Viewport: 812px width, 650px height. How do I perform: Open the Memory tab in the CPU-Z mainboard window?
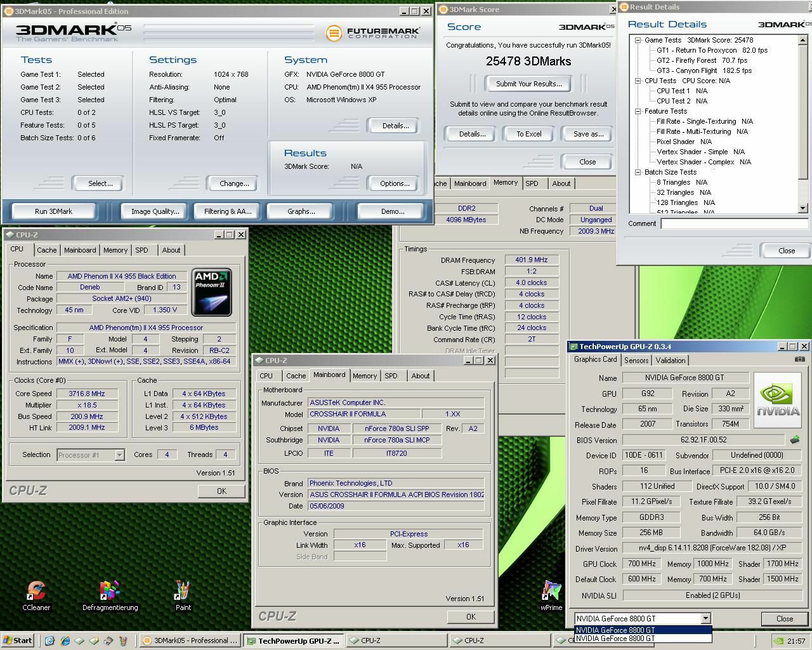365,376
